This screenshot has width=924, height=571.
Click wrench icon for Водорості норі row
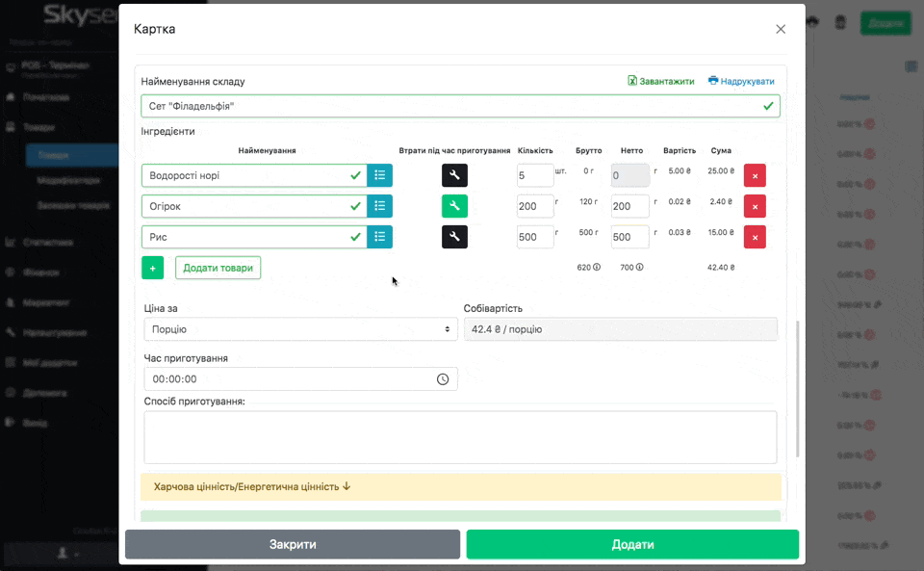454,175
